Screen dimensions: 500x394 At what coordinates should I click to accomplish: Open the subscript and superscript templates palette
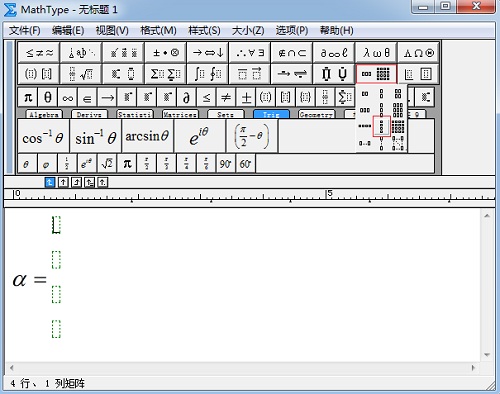(123, 74)
